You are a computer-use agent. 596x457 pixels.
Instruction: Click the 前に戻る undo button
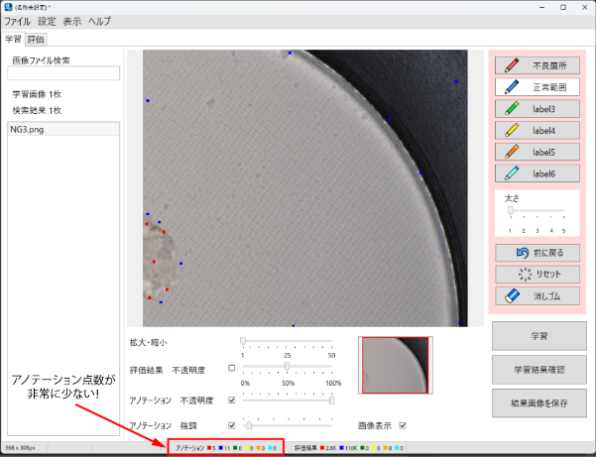point(537,253)
